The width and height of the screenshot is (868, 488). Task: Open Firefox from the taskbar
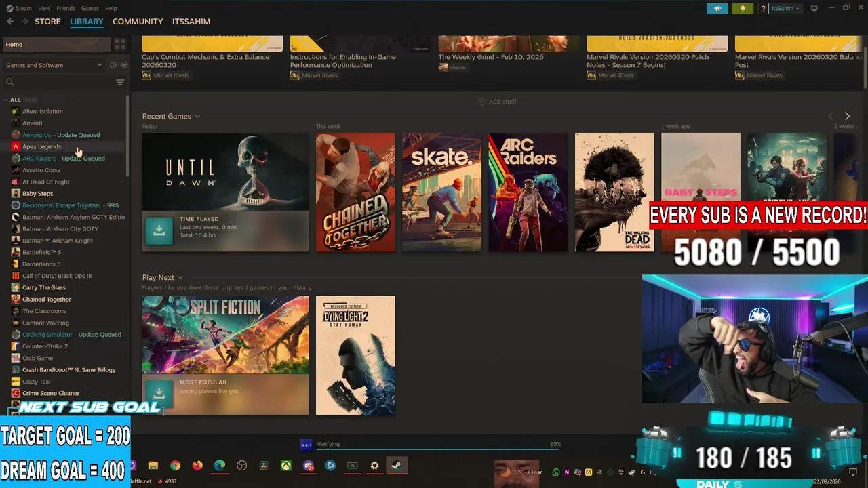pos(197,466)
